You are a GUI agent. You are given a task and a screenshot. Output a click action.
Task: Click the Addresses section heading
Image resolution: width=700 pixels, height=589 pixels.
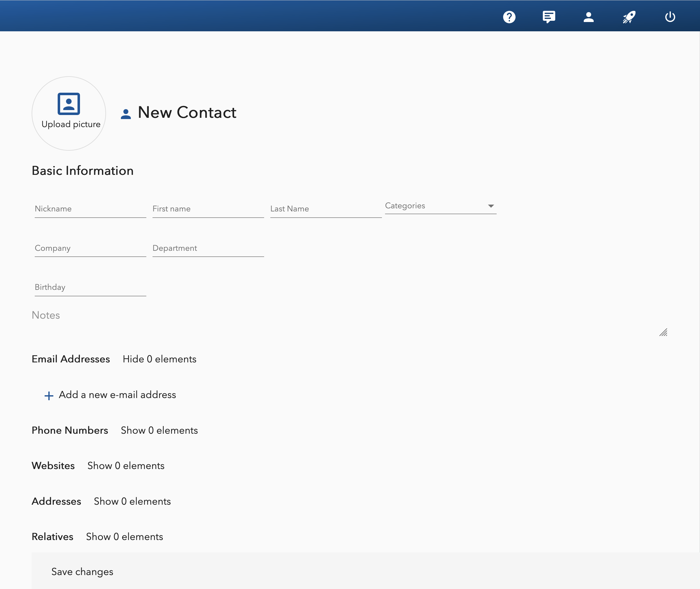coord(56,502)
